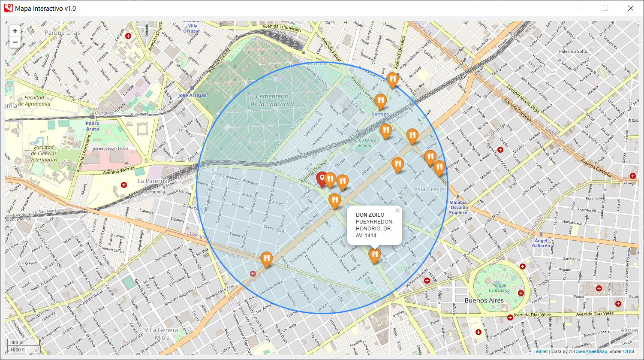The height and width of the screenshot is (360, 644).
Task: Click the restaurant marker on the circle edge near Comuna 11
Action: tap(266, 260)
